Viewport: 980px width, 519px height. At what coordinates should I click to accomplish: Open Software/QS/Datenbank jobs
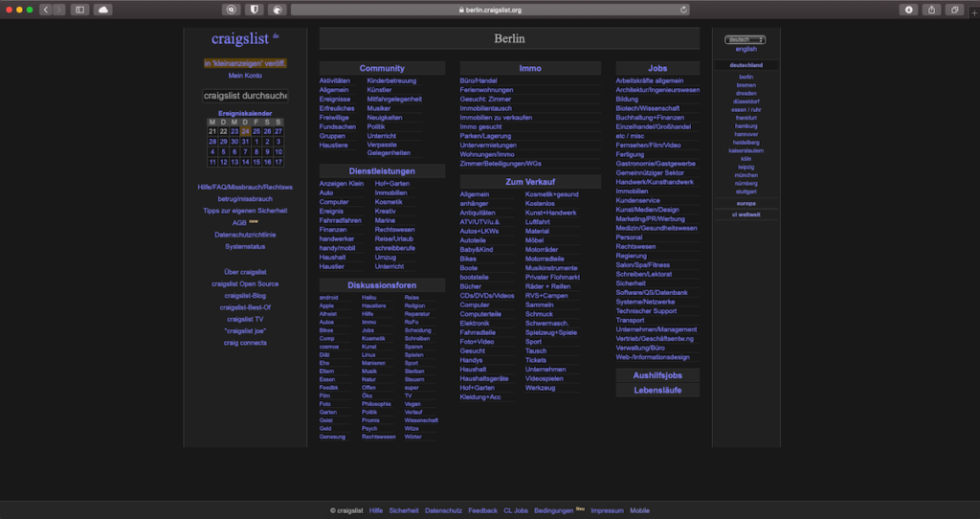pos(651,293)
